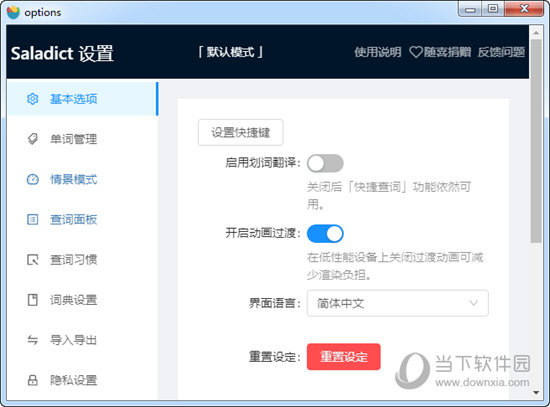
Task: Maximize the options window
Action: tap(493, 9)
